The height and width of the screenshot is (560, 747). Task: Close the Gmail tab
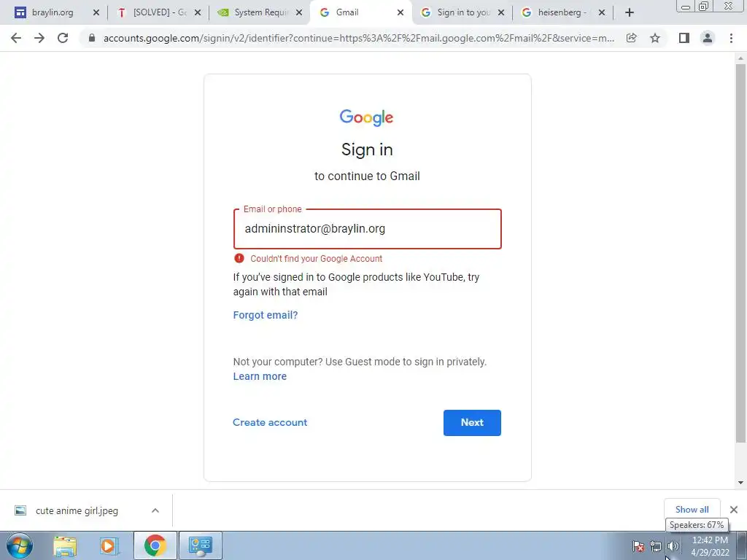[x=400, y=12]
